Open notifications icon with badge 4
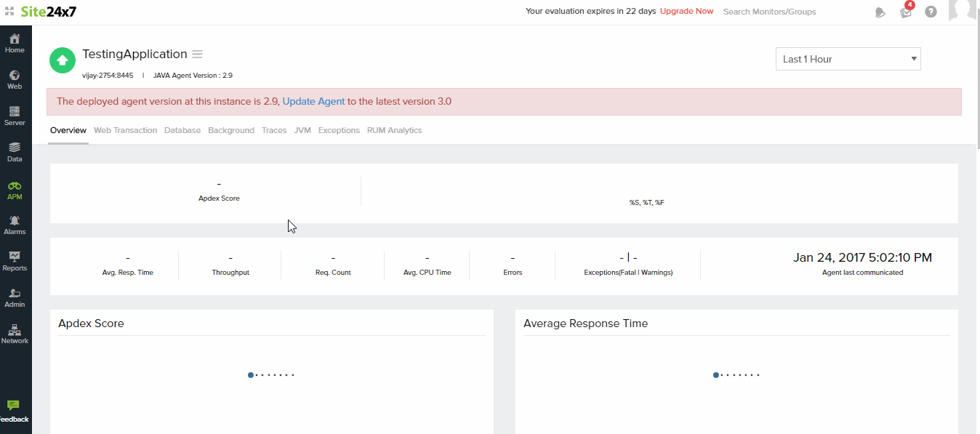The image size is (980, 434). point(906,12)
